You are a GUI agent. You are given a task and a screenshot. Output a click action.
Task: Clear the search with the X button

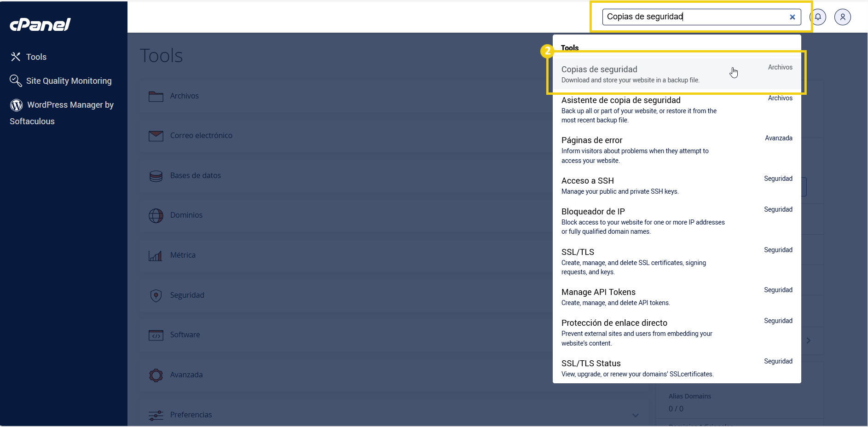(x=793, y=17)
